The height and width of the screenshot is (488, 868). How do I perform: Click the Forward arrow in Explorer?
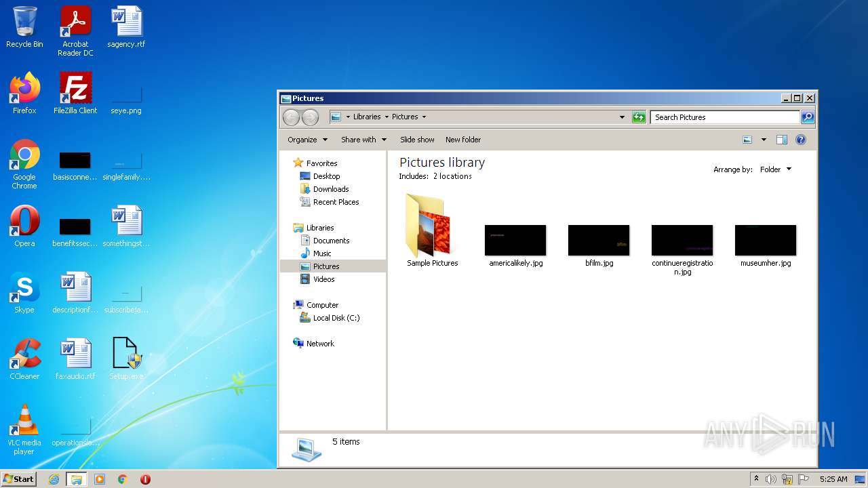(x=310, y=117)
